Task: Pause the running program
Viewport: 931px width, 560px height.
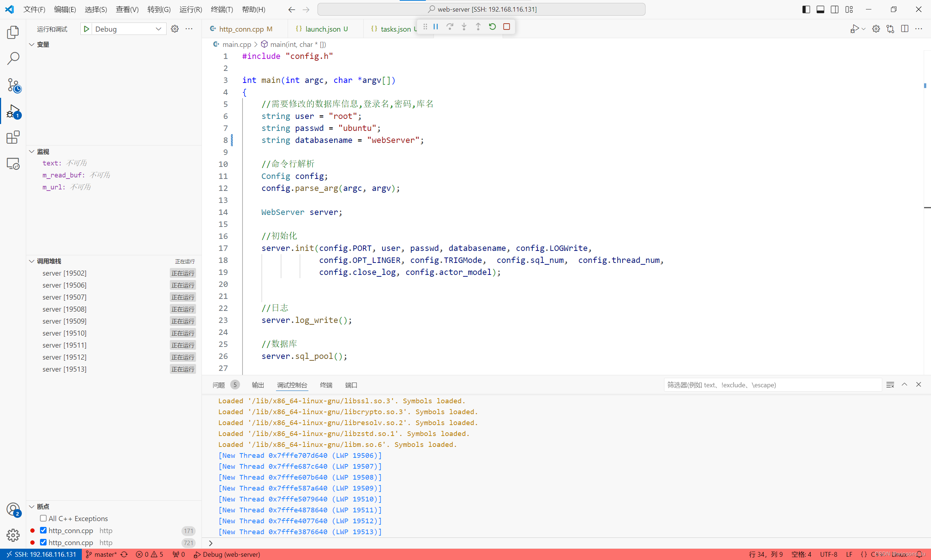Action: pos(436,27)
